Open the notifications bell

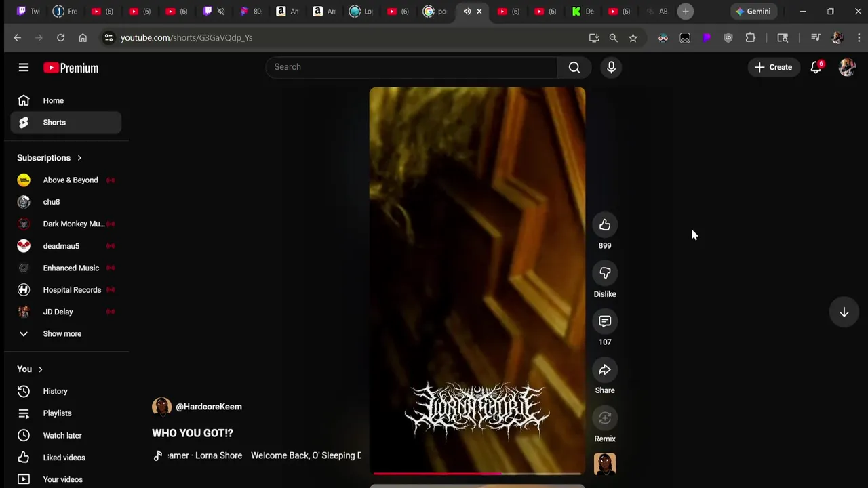pos(816,67)
